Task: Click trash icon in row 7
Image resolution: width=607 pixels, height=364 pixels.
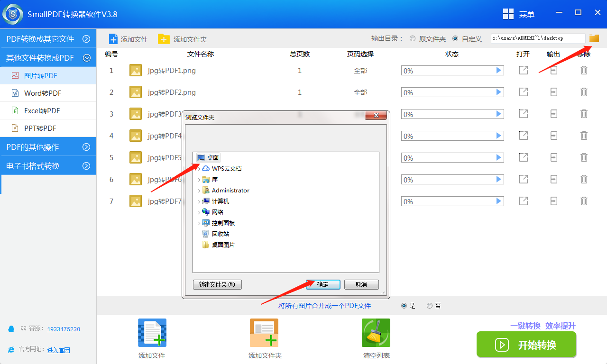Action: (x=584, y=201)
